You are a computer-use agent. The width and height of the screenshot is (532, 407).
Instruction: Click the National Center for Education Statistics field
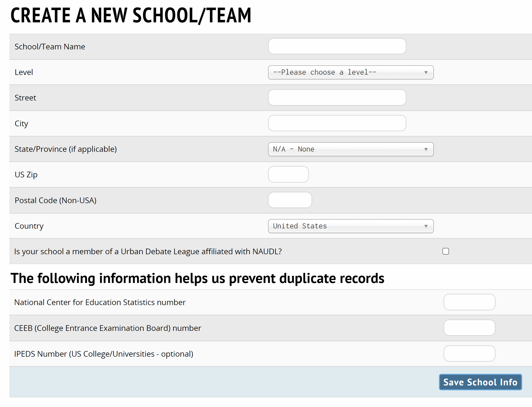pos(469,302)
